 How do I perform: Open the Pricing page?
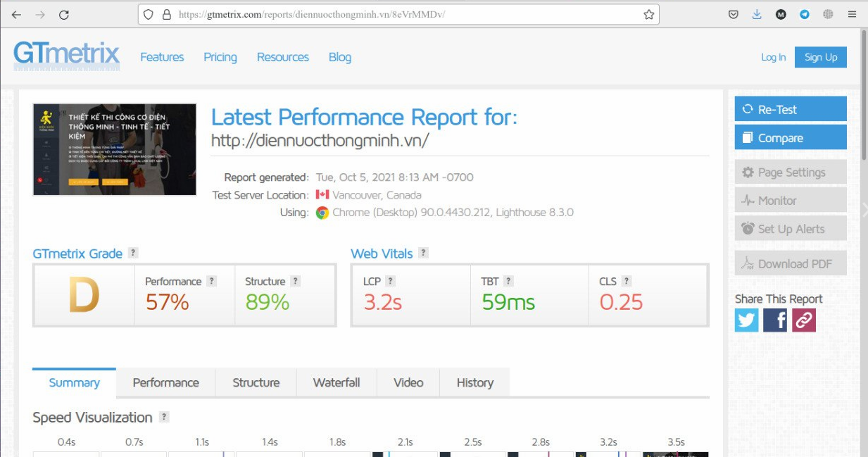click(x=220, y=57)
